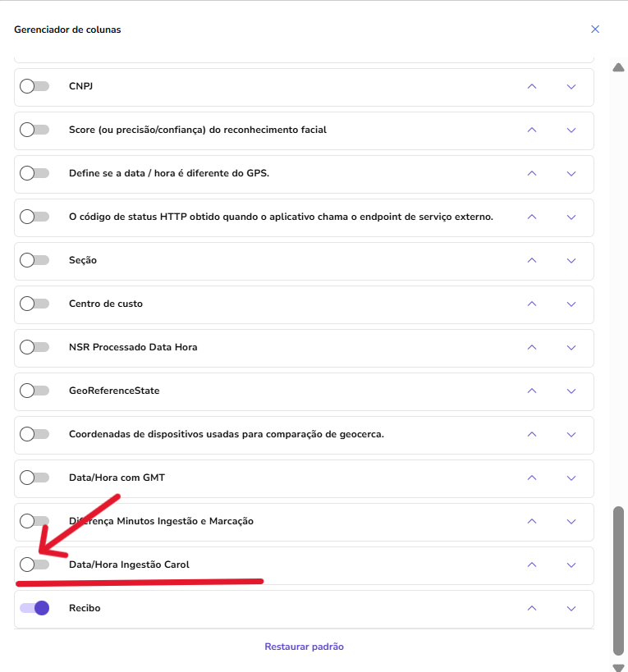The height and width of the screenshot is (672, 628).
Task: Move CNPJ column down
Action: pyautogui.click(x=571, y=86)
